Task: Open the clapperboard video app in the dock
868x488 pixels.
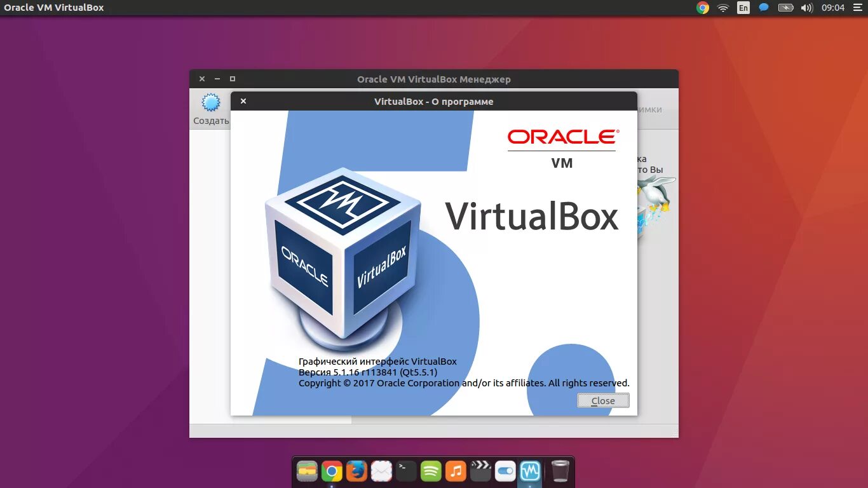Action: click(x=480, y=471)
